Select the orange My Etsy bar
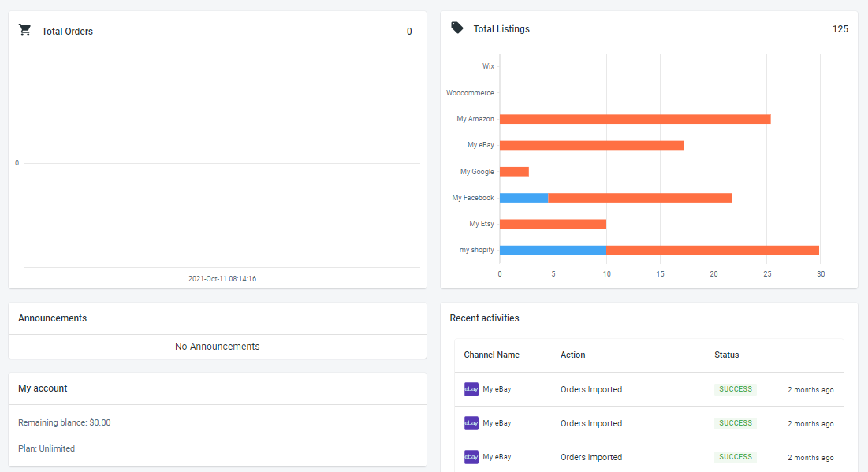868x472 pixels. (553, 224)
